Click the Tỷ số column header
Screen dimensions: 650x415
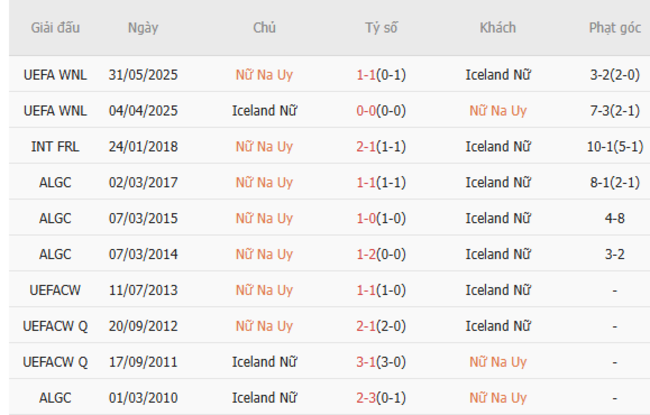pos(381,28)
